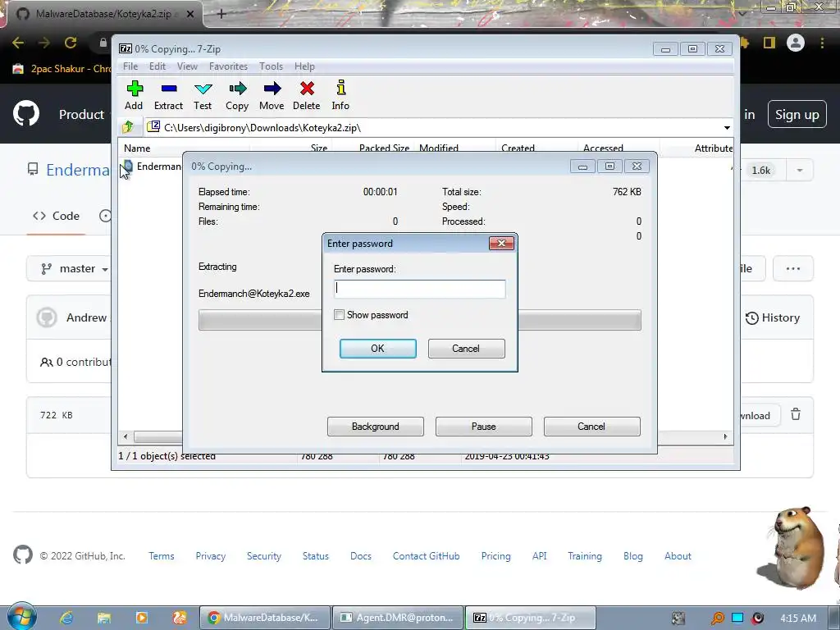This screenshot has height=630, width=840.
Task: Click Sign up on GitHub
Action: coord(797,115)
